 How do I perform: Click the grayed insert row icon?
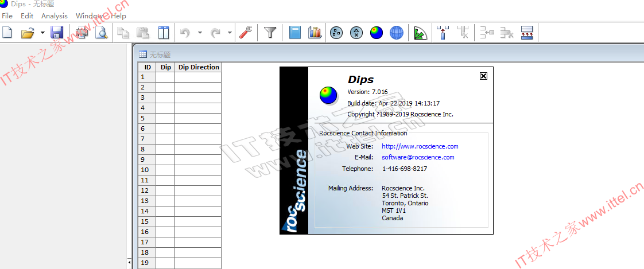tap(487, 33)
